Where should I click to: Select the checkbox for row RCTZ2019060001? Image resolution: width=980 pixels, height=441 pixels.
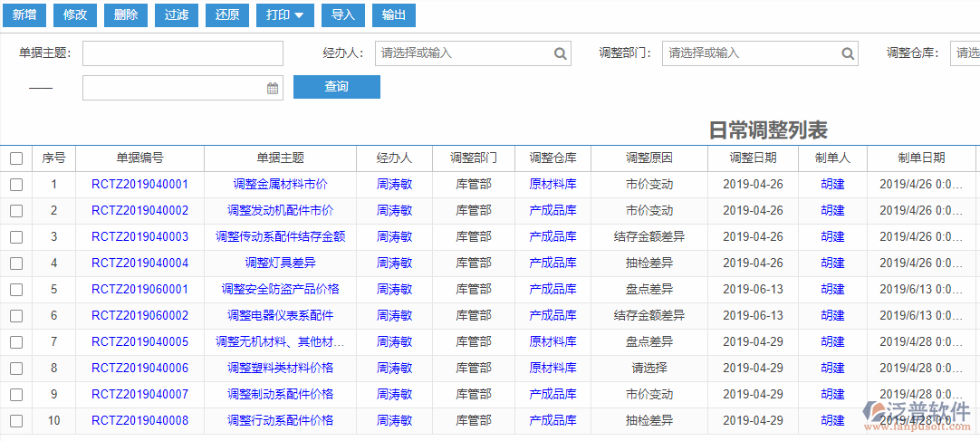click(x=16, y=290)
